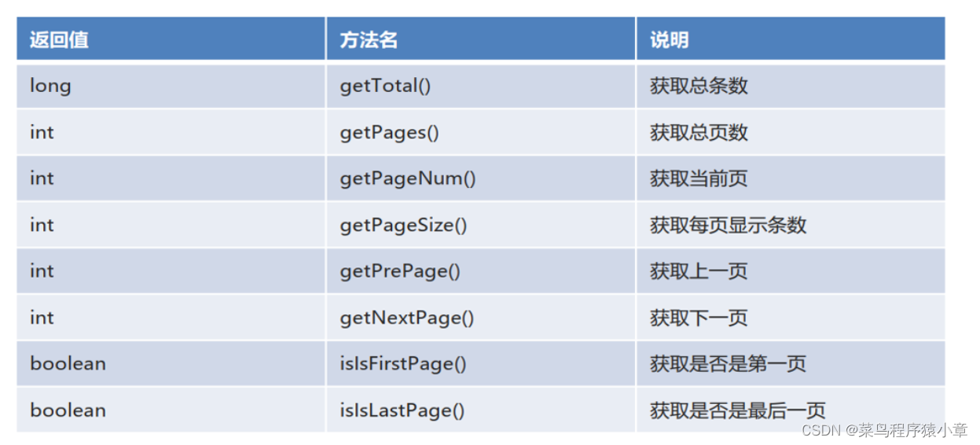Click the 获取每页显示条数 description cell
The image size is (980, 445).
tap(791, 225)
